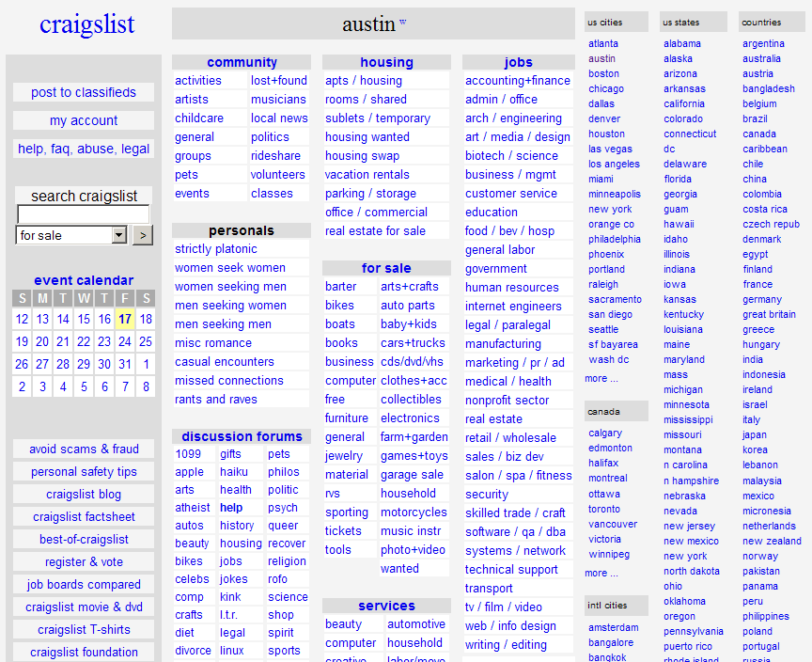Open best-of-craigslist page
This screenshot has height=662, width=812.
pyautogui.click(x=84, y=539)
